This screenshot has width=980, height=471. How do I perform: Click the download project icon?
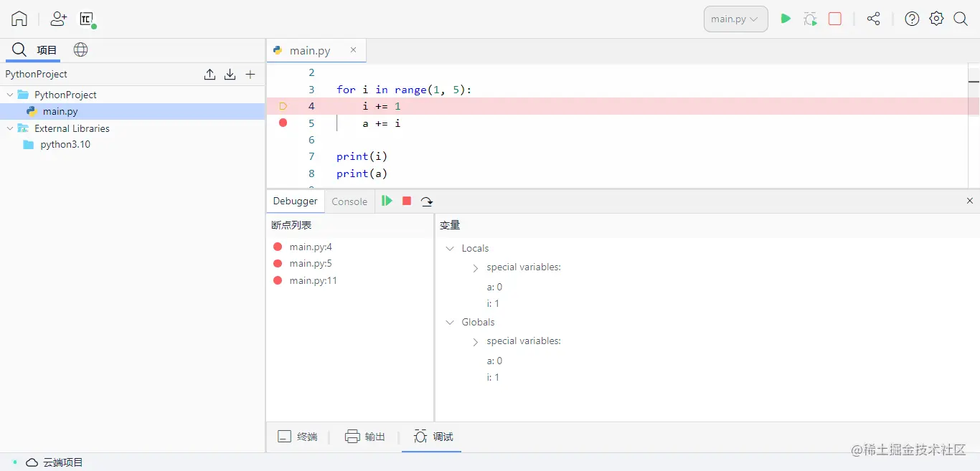click(x=230, y=74)
